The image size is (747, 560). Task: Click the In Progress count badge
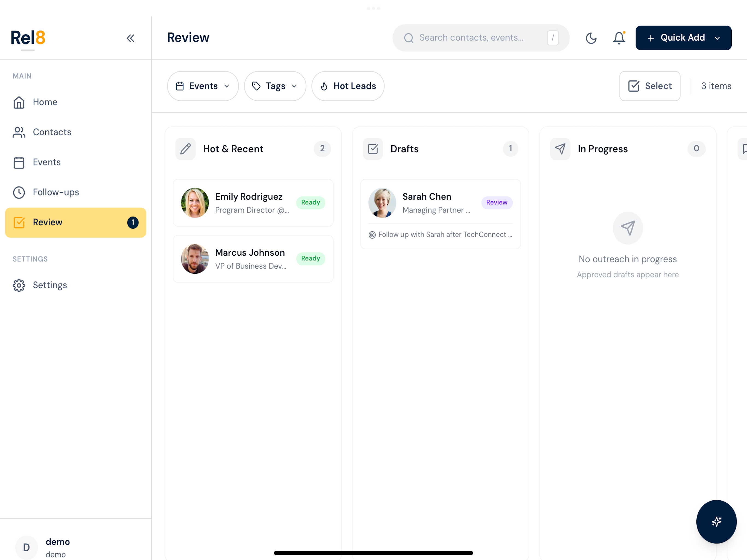point(696,148)
